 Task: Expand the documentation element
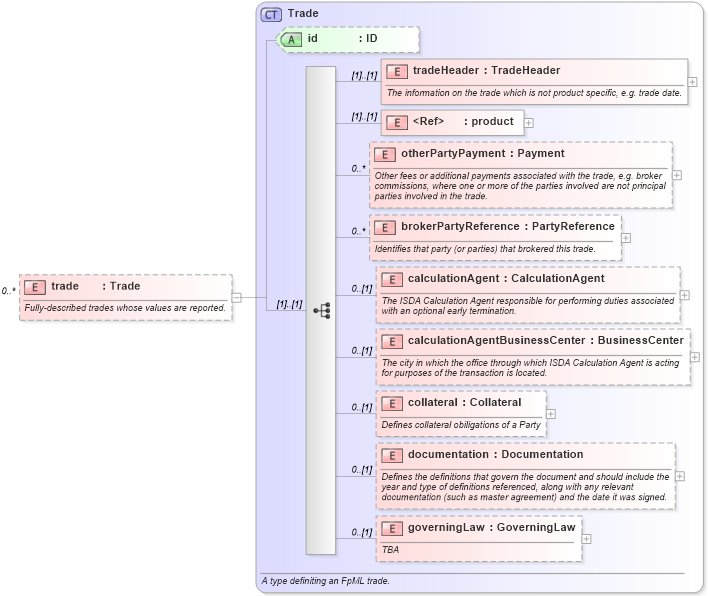(680, 476)
